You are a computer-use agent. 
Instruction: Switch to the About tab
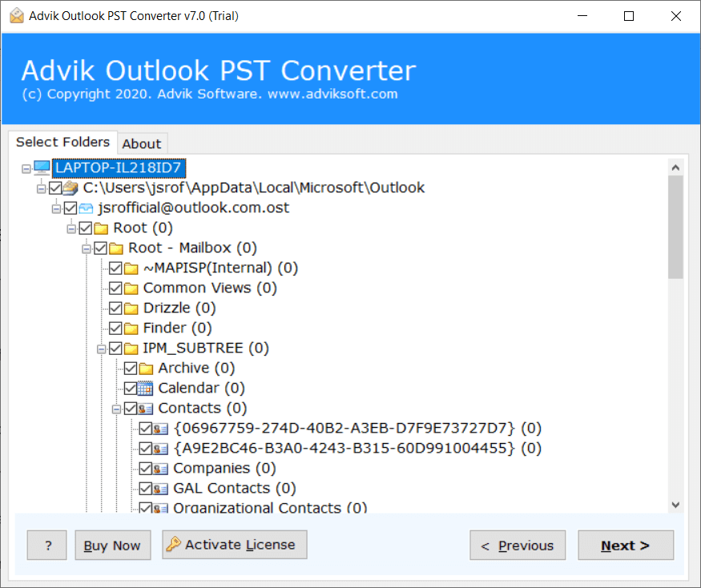pyautogui.click(x=142, y=143)
